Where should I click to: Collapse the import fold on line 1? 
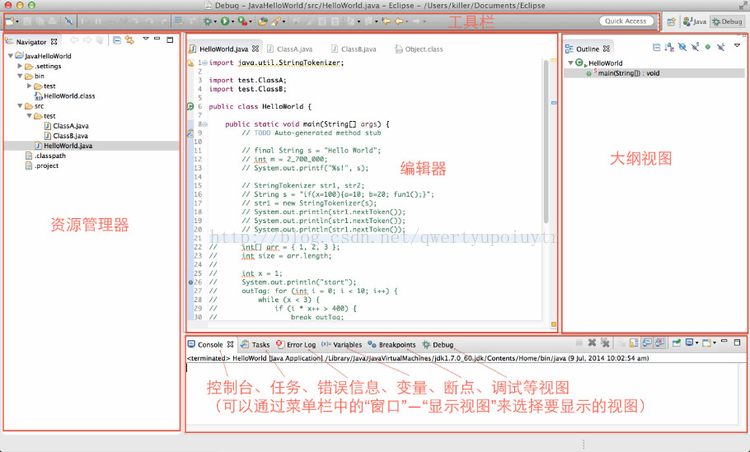(205, 63)
